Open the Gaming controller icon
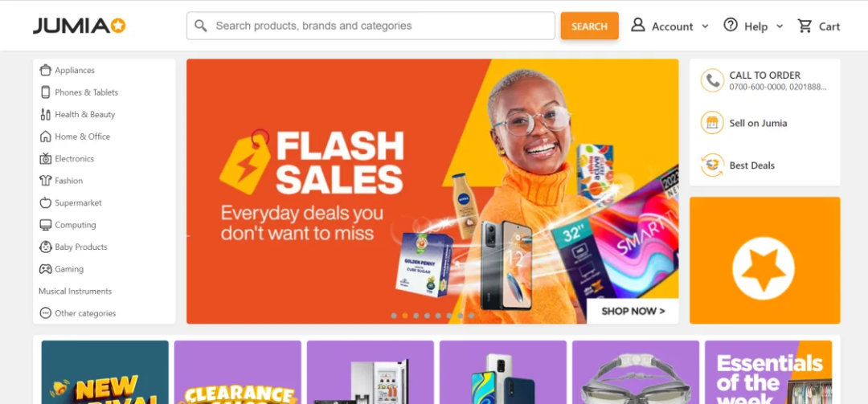Screen dimensions: 868x404 [45, 269]
